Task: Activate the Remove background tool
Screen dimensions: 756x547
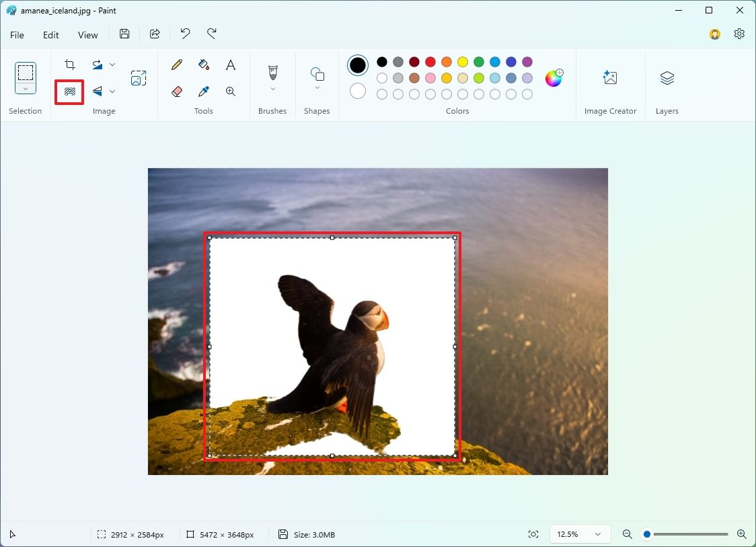Action: coord(69,91)
